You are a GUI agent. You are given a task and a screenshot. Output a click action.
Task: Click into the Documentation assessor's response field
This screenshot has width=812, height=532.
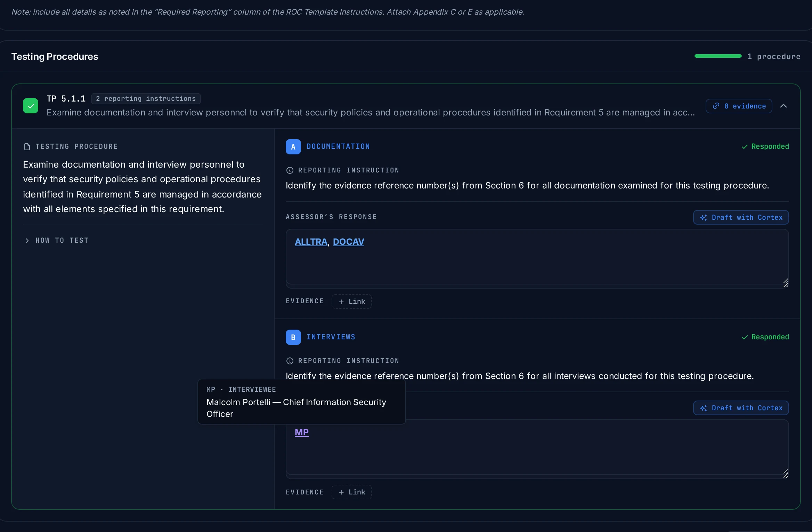point(537,258)
